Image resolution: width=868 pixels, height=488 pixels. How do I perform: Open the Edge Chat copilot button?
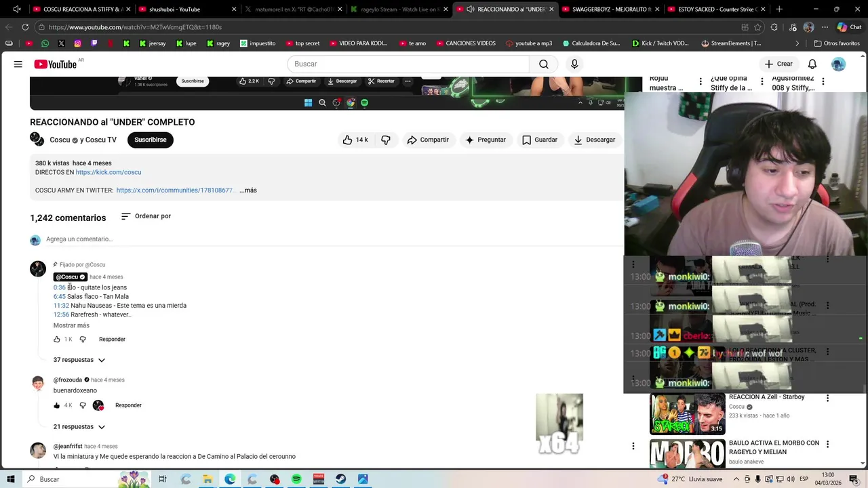(849, 27)
